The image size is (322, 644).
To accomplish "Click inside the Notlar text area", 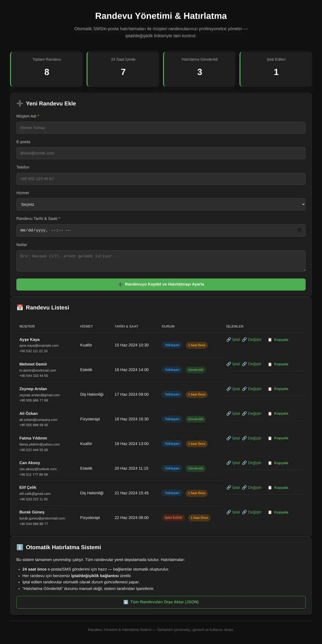I will 161,261.
